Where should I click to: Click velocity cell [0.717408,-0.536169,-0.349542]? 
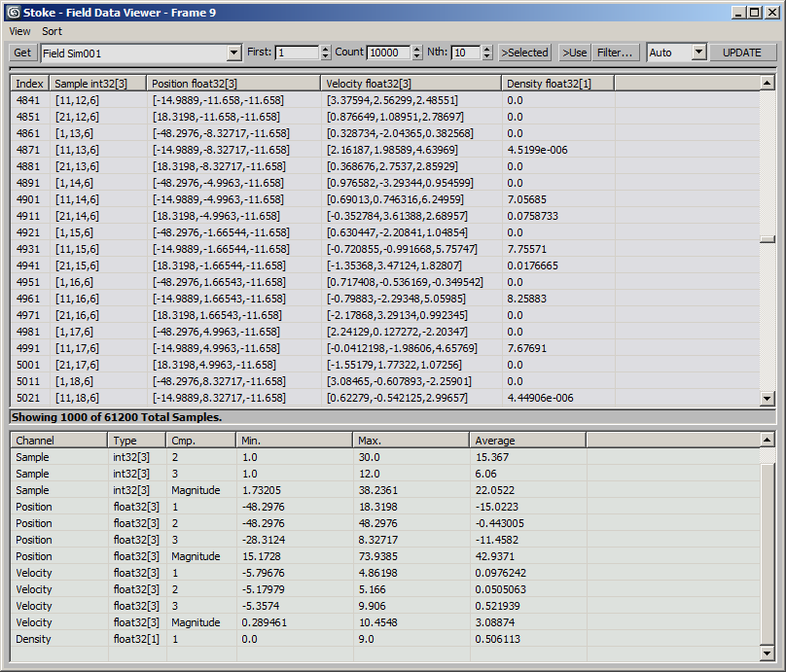coord(405,282)
